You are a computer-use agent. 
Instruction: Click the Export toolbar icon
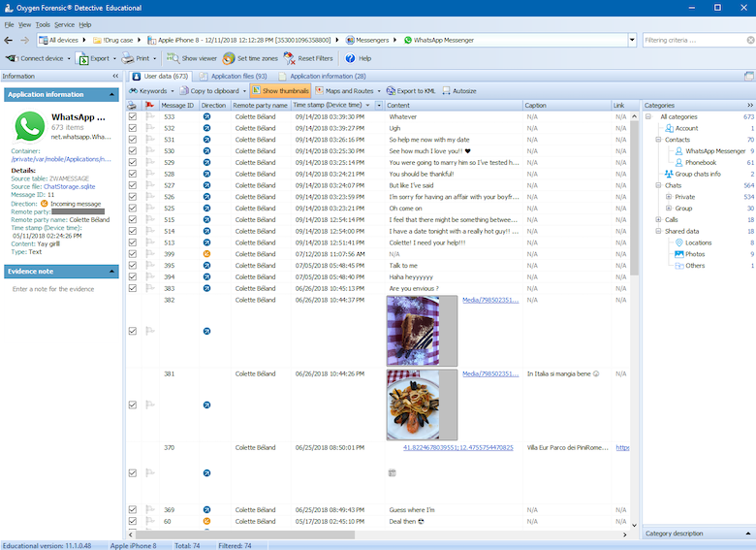[83, 58]
